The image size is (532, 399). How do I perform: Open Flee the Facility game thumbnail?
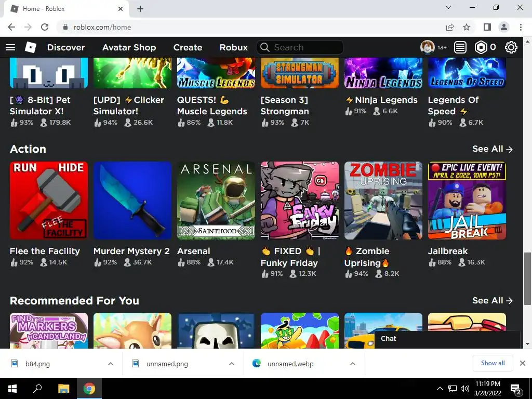[x=48, y=201]
